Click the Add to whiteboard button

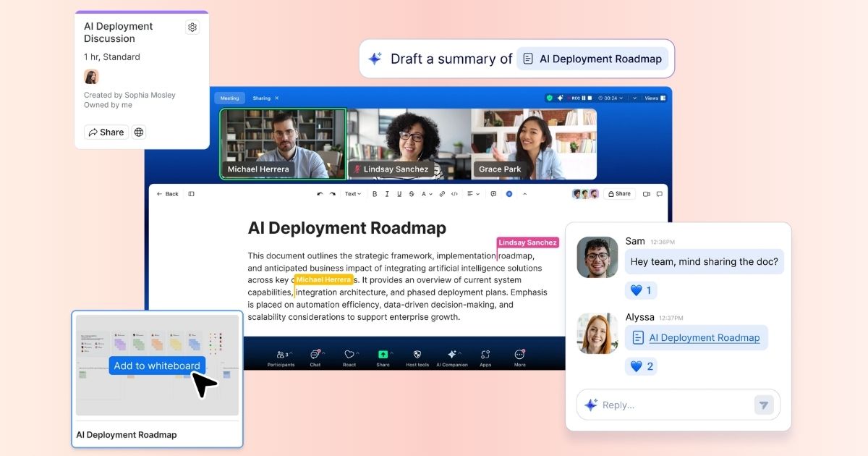[x=157, y=366]
